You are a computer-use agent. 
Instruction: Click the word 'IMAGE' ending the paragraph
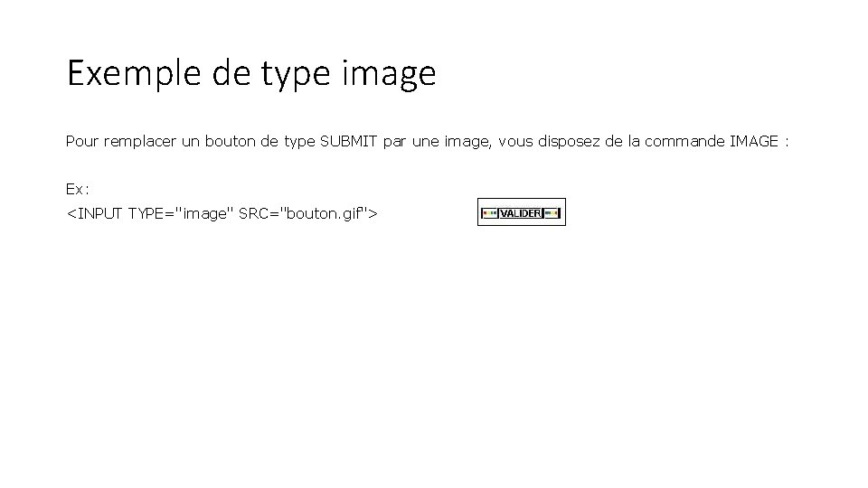tap(754, 141)
